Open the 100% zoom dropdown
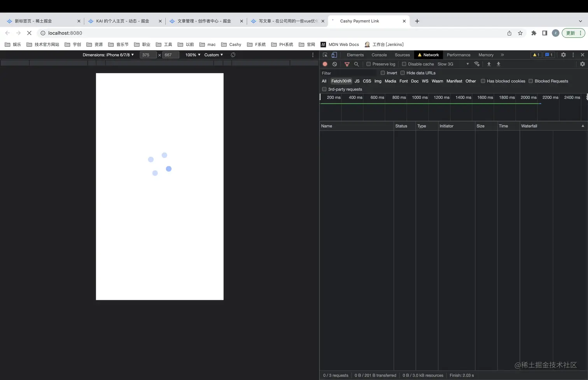 tap(193, 55)
